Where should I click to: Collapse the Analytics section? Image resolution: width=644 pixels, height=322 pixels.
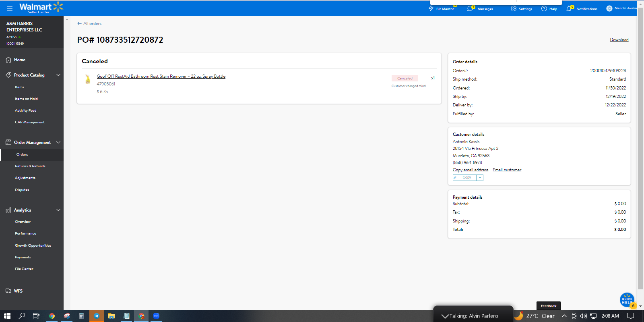pos(58,210)
